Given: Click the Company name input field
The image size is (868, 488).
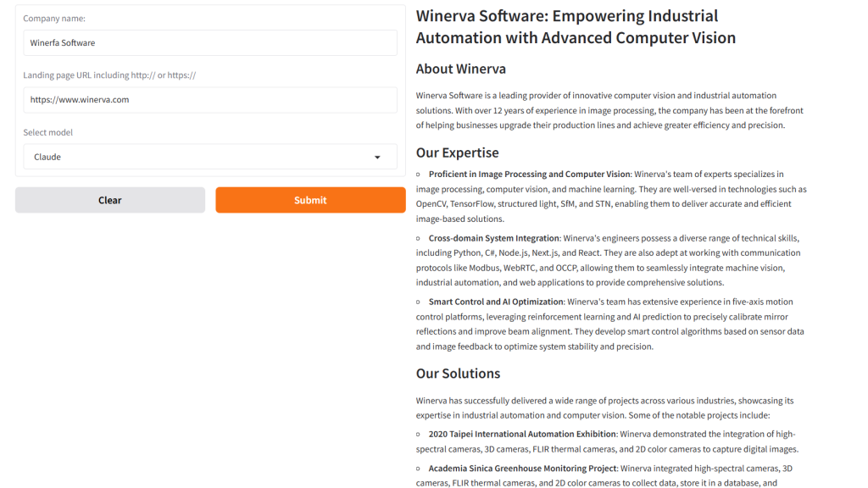Looking at the screenshot, I should [x=210, y=42].
